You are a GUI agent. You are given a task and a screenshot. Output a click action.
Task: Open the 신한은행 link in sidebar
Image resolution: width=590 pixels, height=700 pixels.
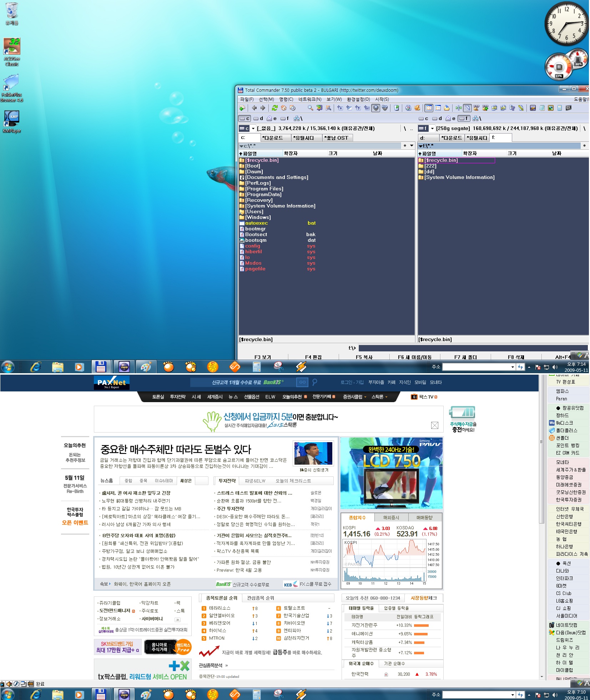pos(564,516)
